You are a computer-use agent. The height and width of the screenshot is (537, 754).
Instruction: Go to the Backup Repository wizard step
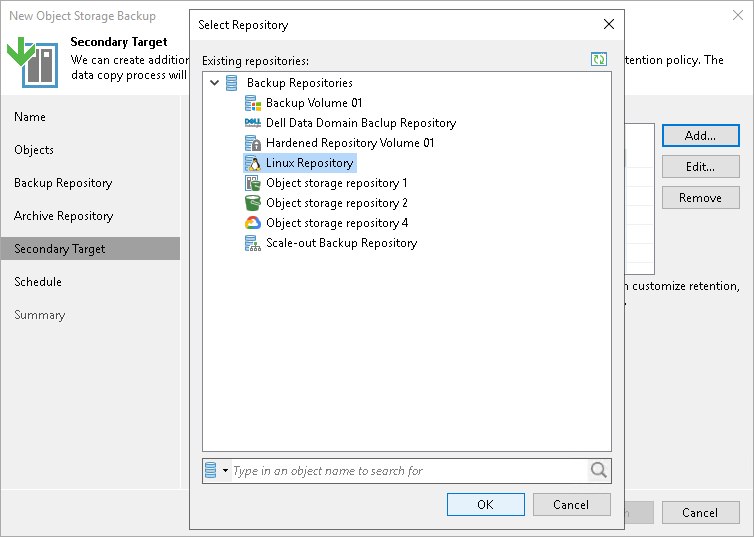(63, 183)
